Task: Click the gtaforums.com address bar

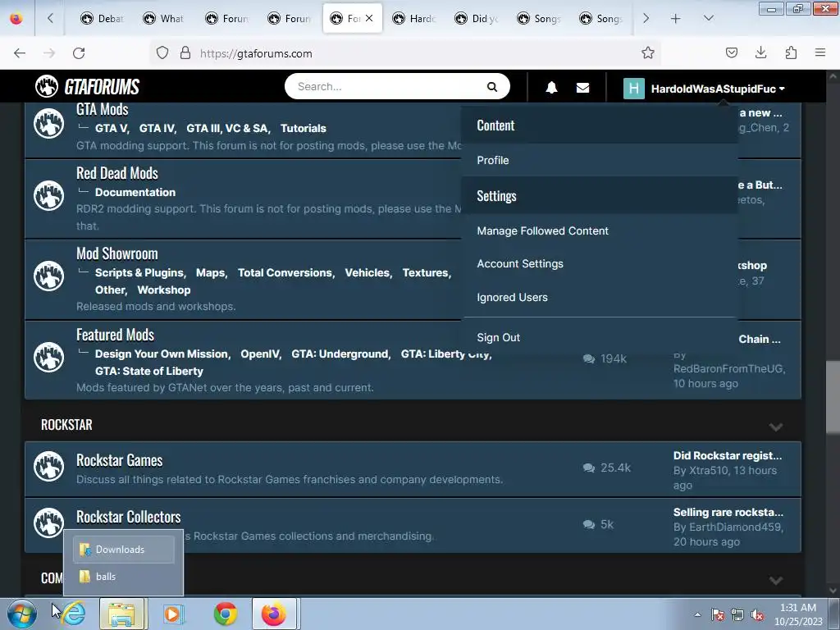Action: [407, 53]
